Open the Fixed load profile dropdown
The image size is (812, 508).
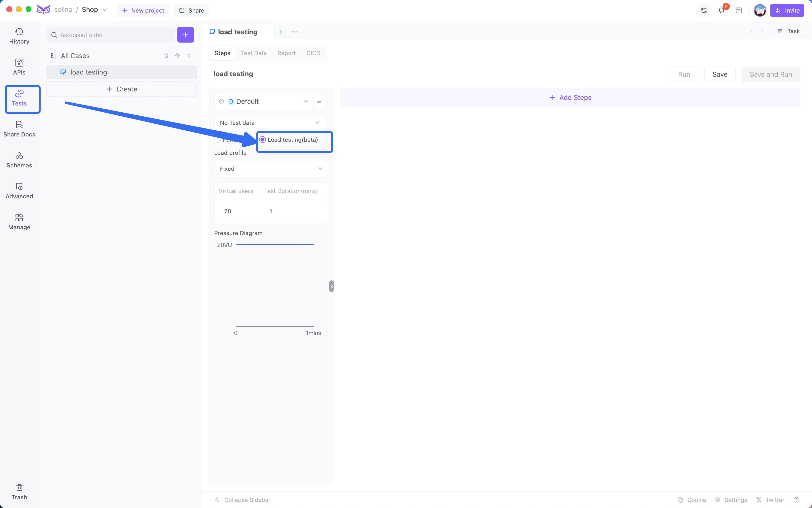271,169
